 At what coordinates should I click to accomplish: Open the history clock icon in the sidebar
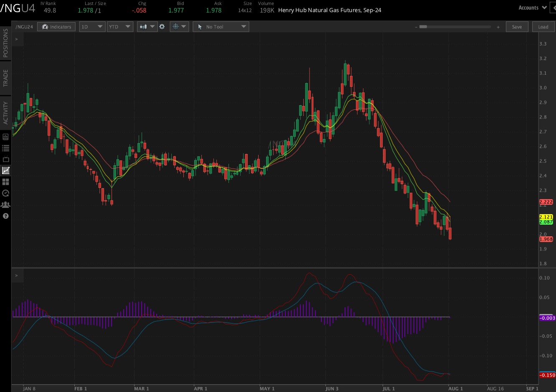pyautogui.click(x=5, y=193)
